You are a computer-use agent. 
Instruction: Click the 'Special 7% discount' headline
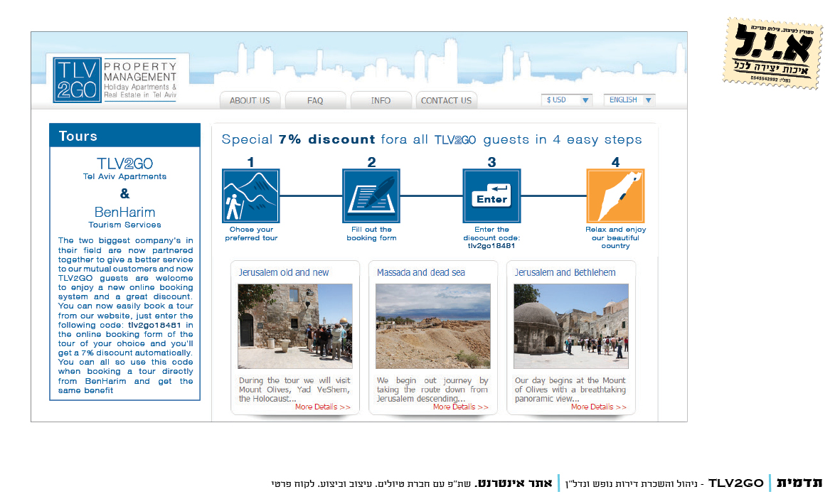tap(432, 140)
